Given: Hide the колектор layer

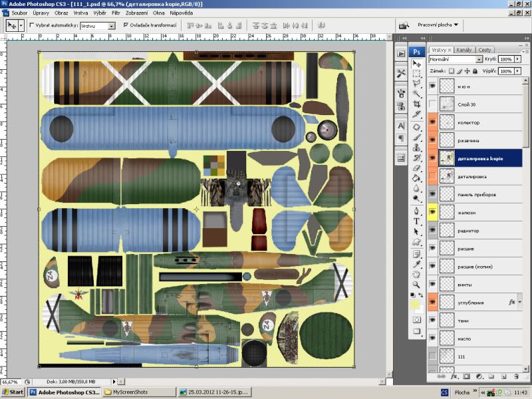Looking at the screenshot, I should tap(433, 122).
